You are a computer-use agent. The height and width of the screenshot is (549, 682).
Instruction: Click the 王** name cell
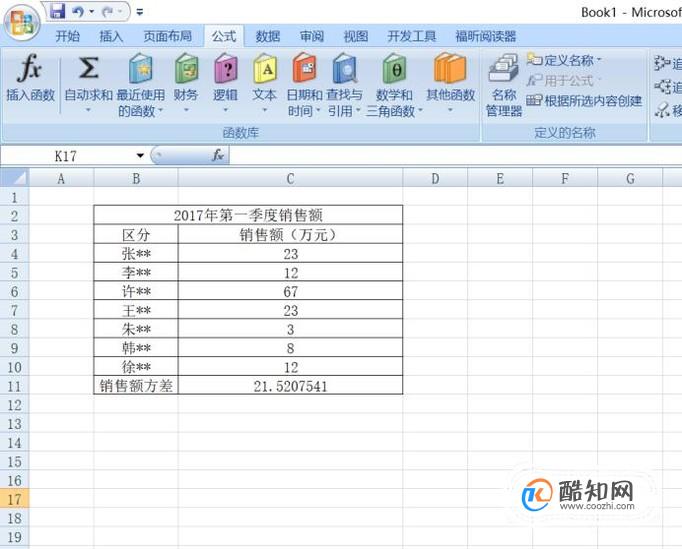(136, 311)
